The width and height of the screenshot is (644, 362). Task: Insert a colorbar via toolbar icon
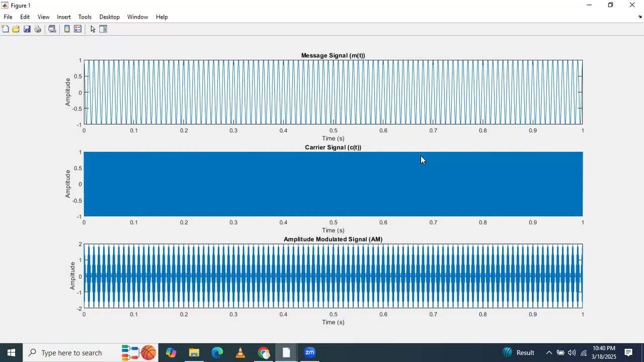(67, 29)
